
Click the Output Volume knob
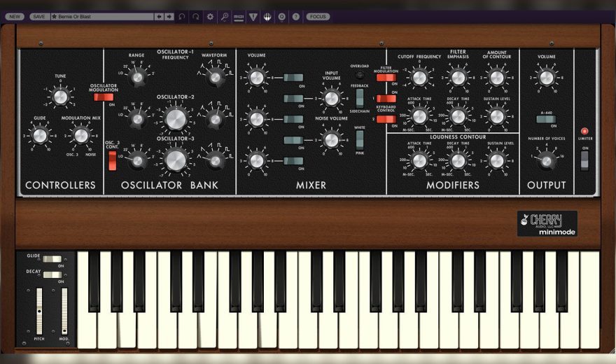(546, 78)
